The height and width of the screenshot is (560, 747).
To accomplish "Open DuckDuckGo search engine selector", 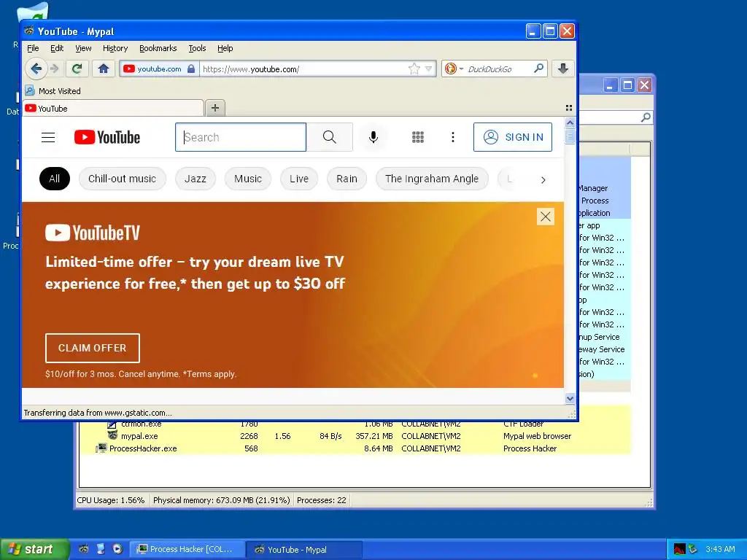I will click(x=454, y=69).
